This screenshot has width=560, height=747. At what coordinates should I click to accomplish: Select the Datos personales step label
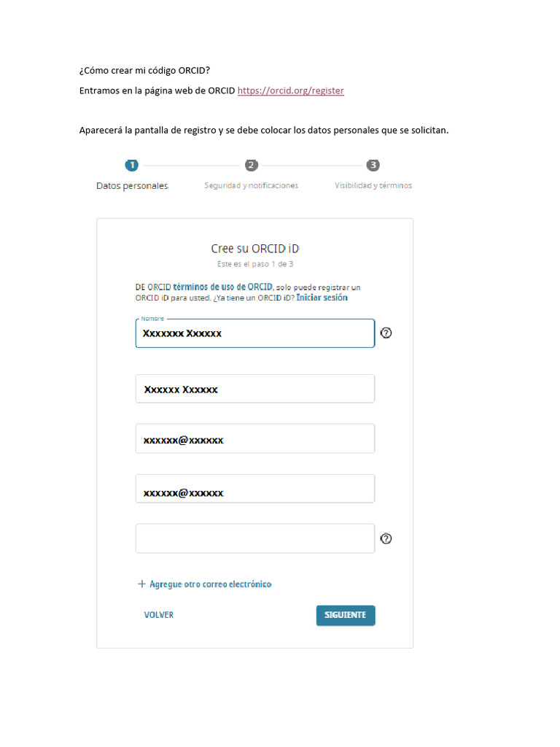tap(133, 186)
